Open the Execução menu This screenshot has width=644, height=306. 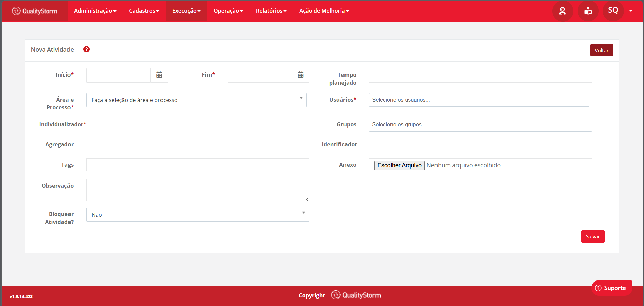[x=186, y=11]
